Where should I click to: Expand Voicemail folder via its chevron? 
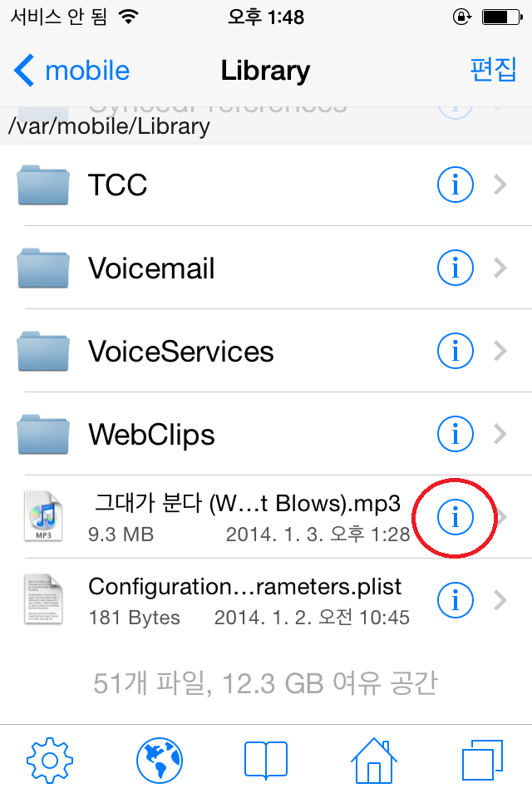500,267
